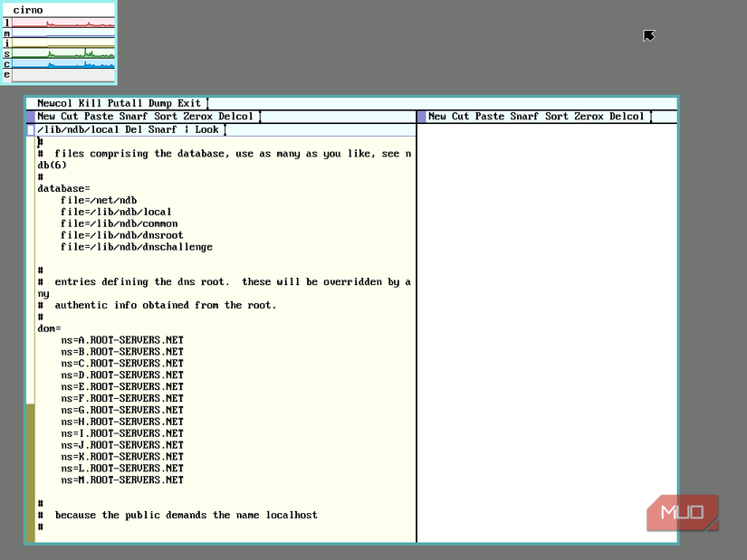Click the line file=/net/ndb
Image resolution: width=747 pixels, height=560 pixels.
pos(99,200)
